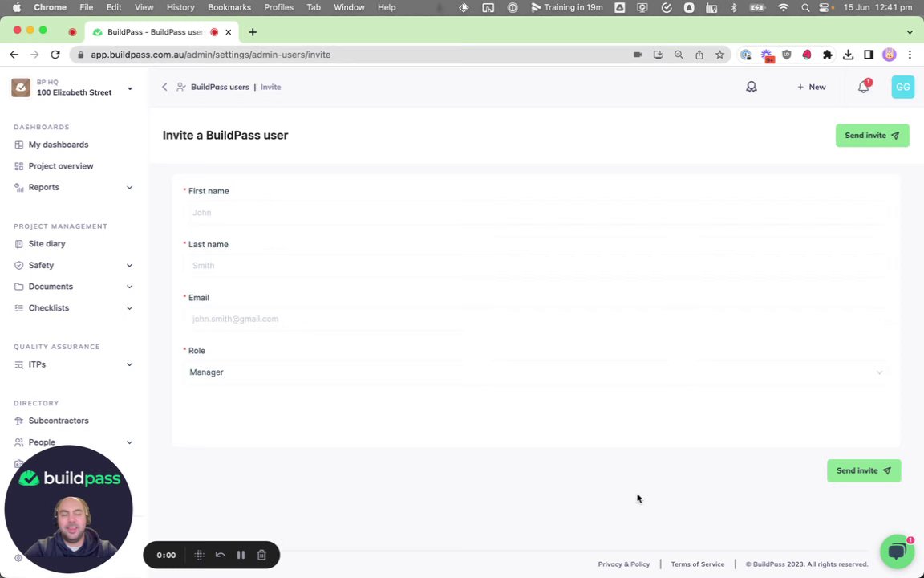
Task: Focus the Last name field
Action: tap(536, 266)
